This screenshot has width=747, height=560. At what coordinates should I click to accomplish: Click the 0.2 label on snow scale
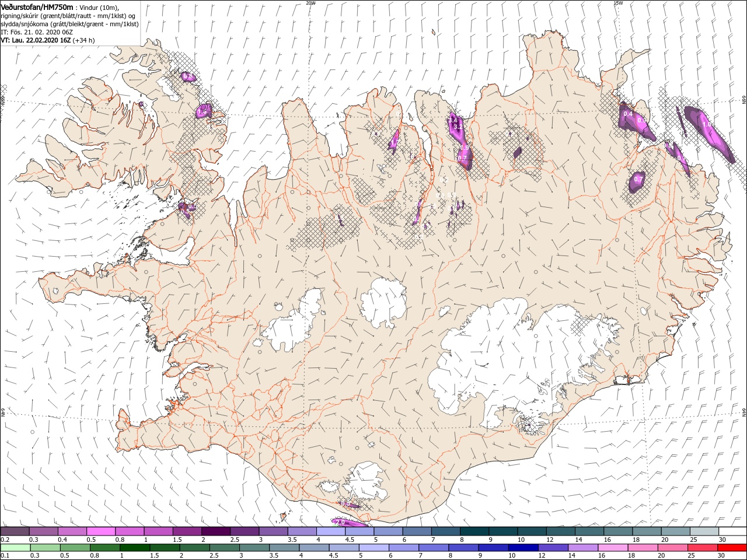5,540
